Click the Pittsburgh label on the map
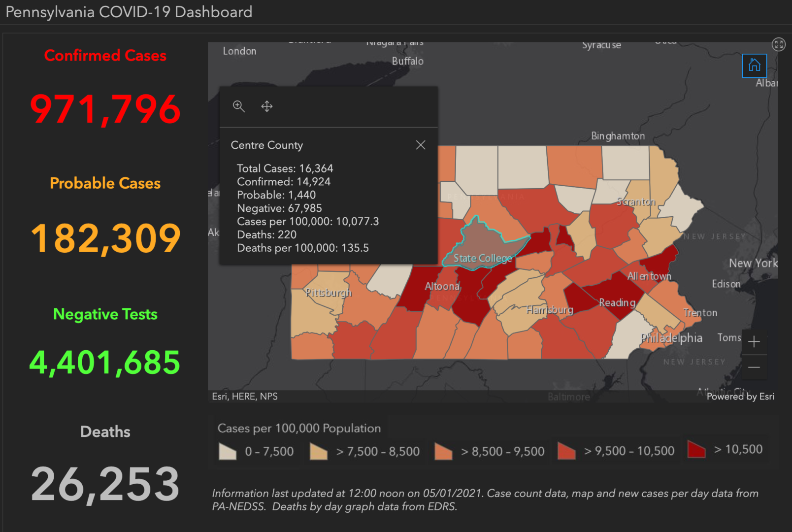The image size is (792, 532). point(329,293)
